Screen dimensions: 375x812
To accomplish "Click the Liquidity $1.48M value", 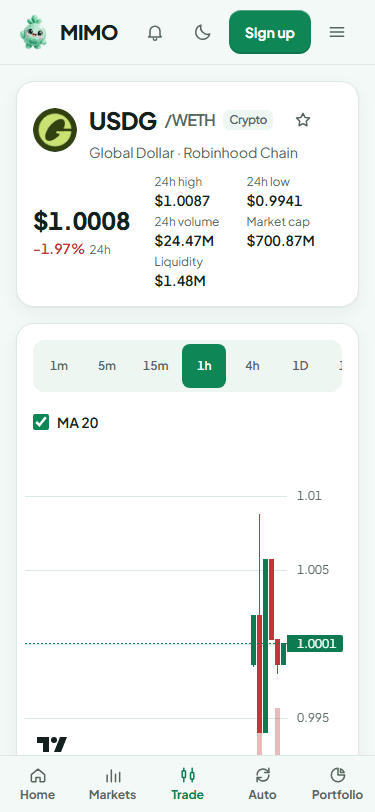I will (x=180, y=281).
